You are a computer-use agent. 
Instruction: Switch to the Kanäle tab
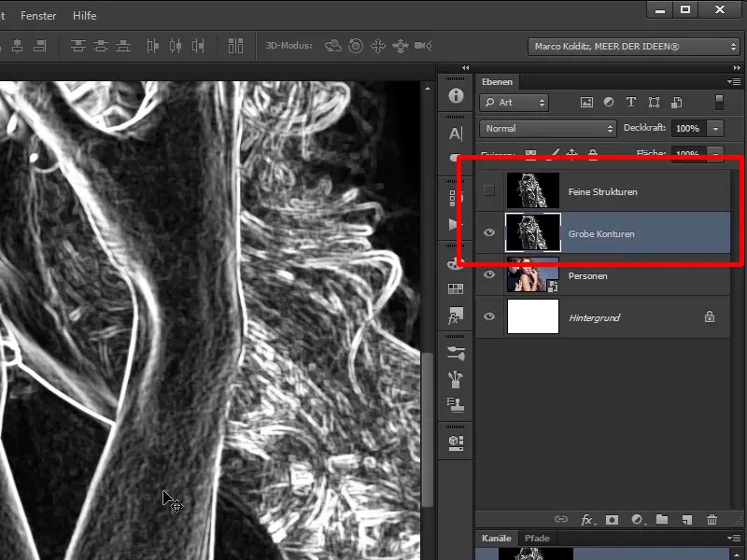coord(497,539)
